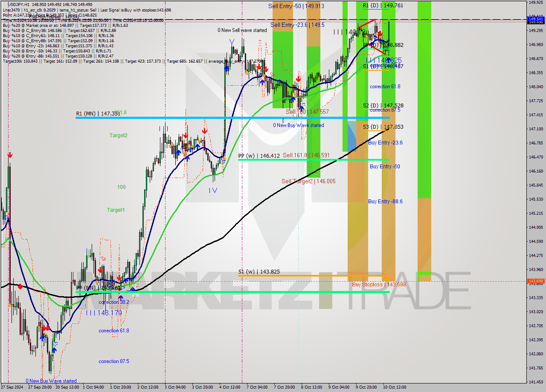Click the blue 'V' wave marker
546x392 pixels.
coord(232,42)
